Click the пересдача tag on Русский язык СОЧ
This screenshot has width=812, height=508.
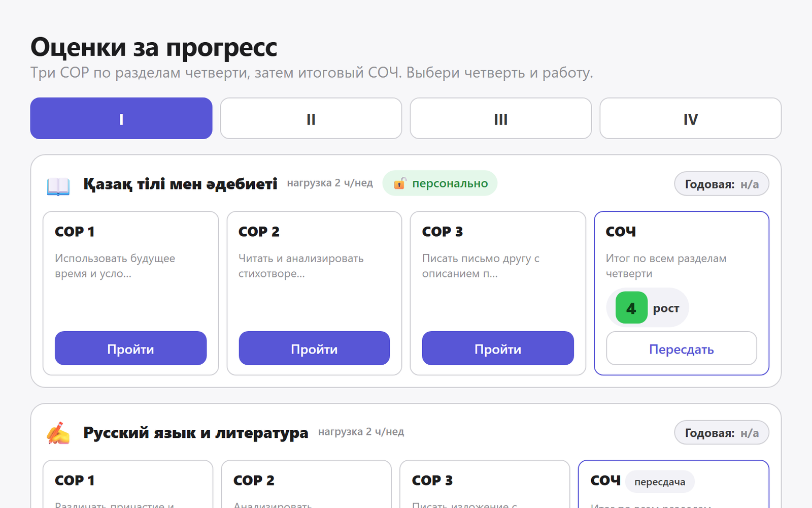point(660,482)
